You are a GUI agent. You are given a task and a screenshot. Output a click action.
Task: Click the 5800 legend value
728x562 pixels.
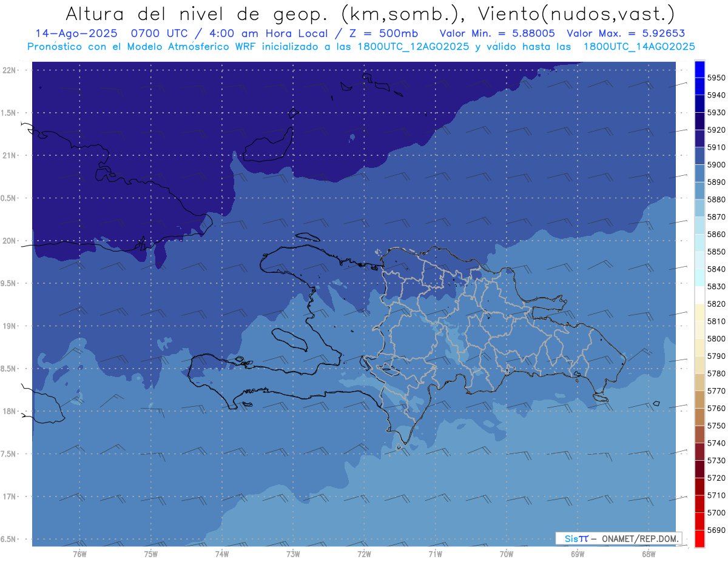[716, 338]
